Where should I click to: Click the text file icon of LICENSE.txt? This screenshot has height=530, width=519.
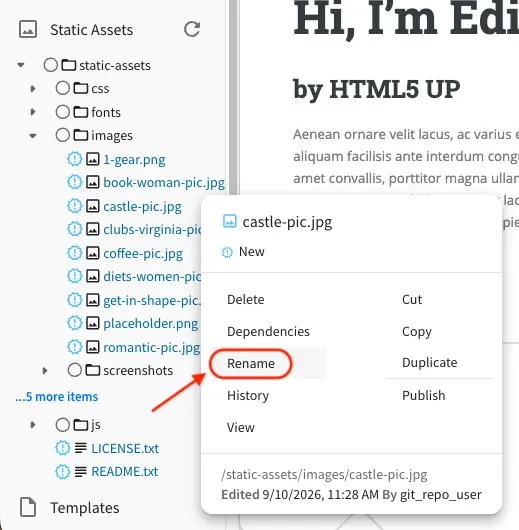[80, 448]
